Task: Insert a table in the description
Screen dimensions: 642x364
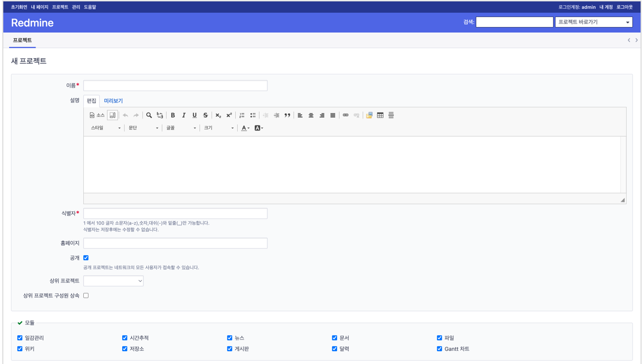Action: pyautogui.click(x=380, y=115)
